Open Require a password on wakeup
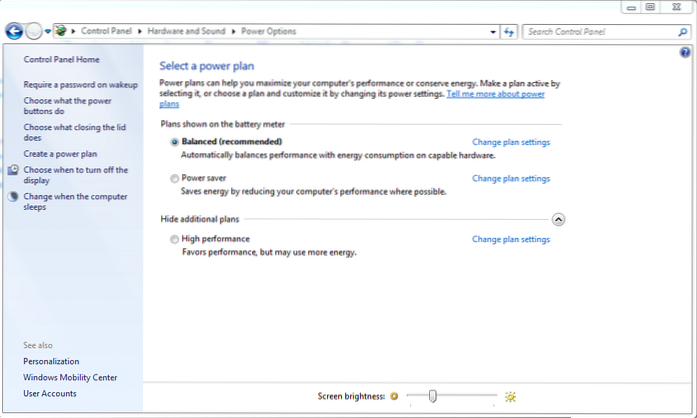 [x=80, y=84]
